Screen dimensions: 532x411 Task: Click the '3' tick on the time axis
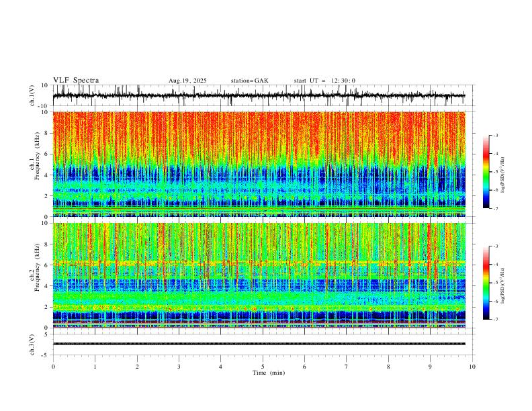pyautogui.click(x=179, y=367)
